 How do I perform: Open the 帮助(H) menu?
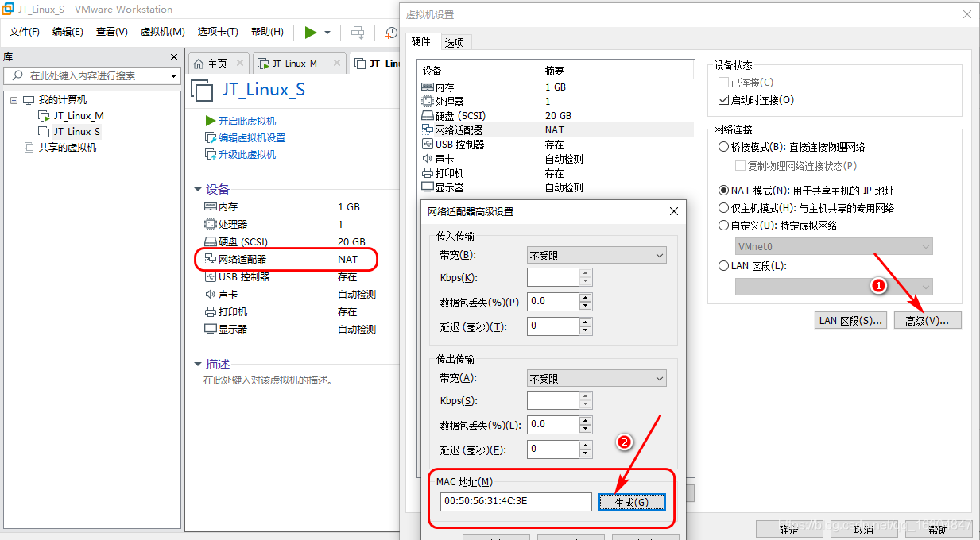267,32
